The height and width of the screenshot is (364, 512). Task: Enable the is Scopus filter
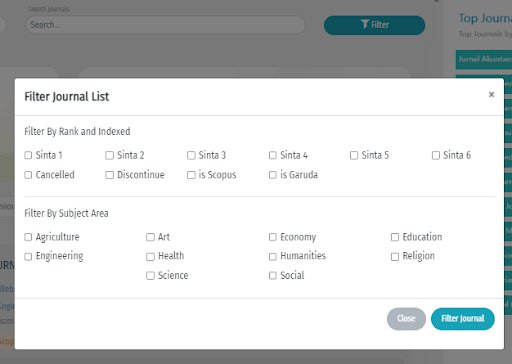click(191, 175)
